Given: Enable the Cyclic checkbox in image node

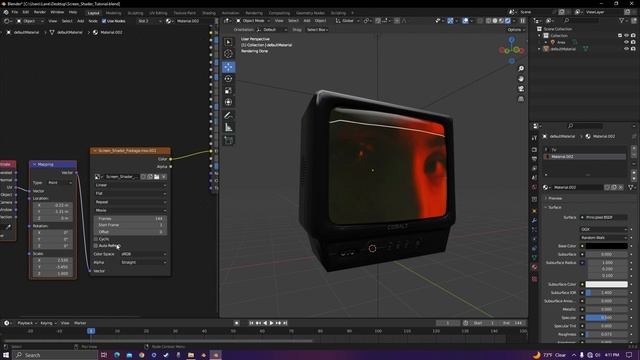Looking at the screenshot, I should (x=96, y=239).
